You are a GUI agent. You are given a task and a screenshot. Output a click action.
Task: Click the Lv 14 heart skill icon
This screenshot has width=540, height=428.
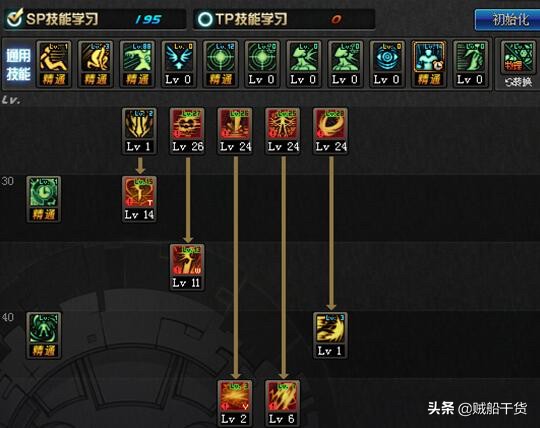pos(139,199)
